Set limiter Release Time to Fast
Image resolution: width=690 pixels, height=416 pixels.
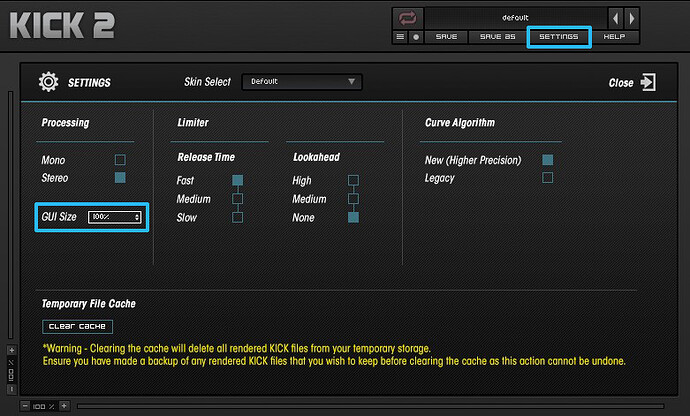[238, 180]
